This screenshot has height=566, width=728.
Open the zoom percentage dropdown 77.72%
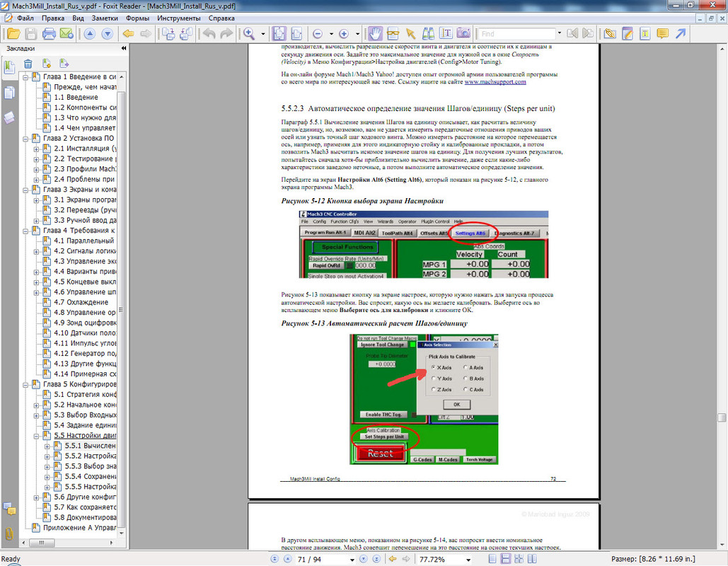468,560
